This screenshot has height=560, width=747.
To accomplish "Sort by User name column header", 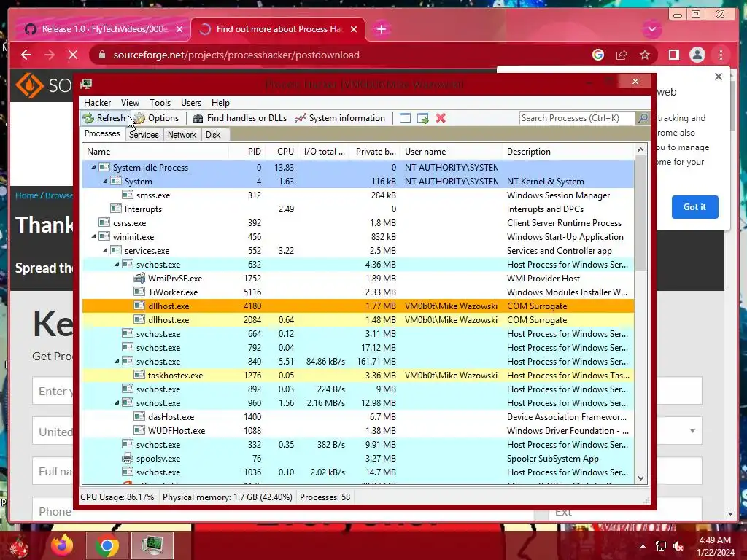I will [x=451, y=152].
